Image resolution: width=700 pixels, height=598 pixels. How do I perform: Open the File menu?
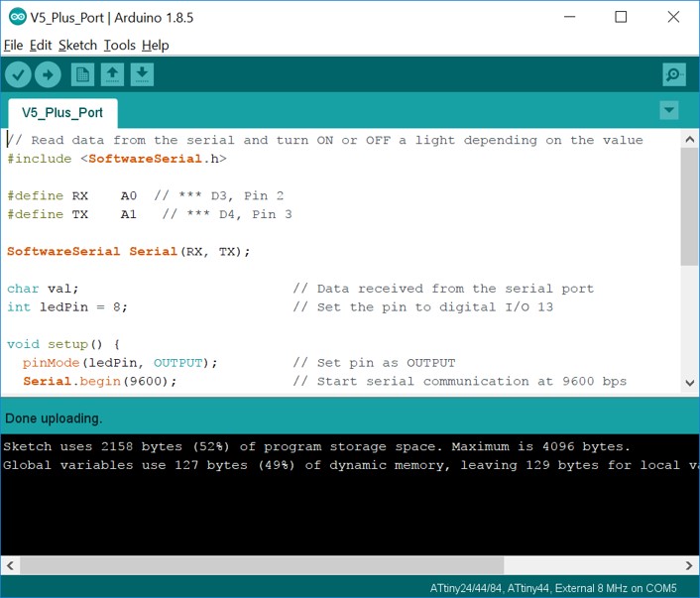click(14, 45)
